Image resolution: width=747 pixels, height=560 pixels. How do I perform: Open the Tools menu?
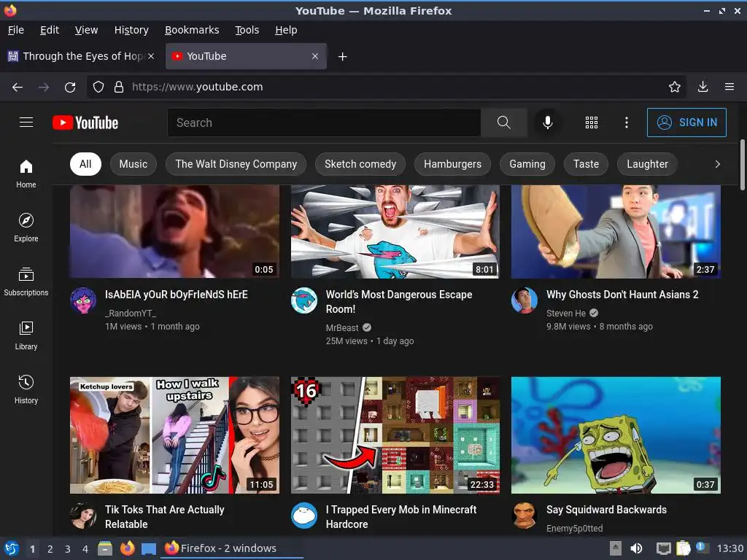(247, 30)
